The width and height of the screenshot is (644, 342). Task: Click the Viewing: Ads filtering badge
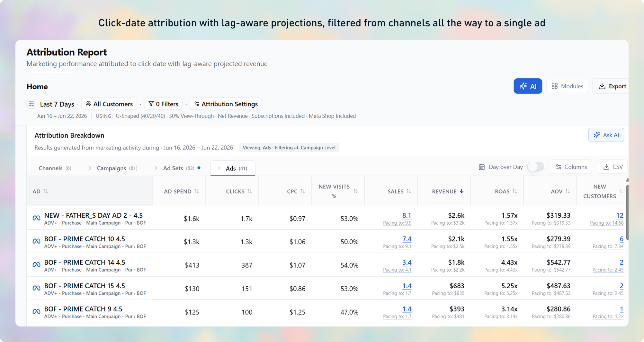pos(289,148)
